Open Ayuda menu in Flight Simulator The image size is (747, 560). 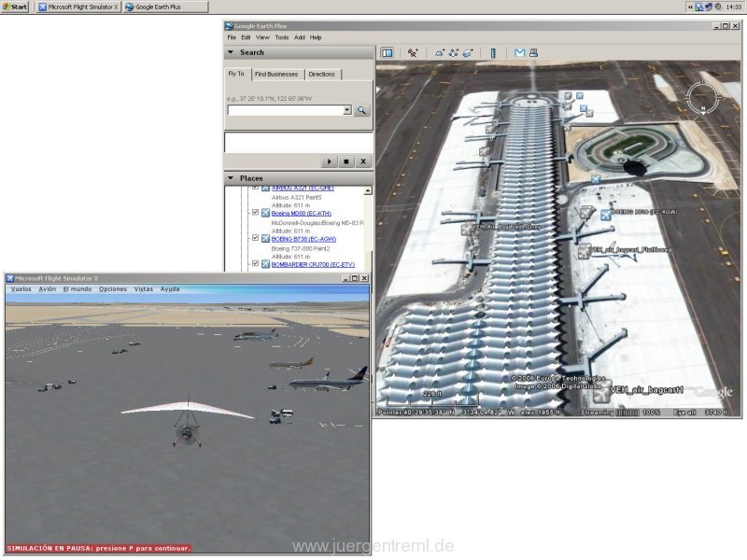pyautogui.click(x=170, y=289)
